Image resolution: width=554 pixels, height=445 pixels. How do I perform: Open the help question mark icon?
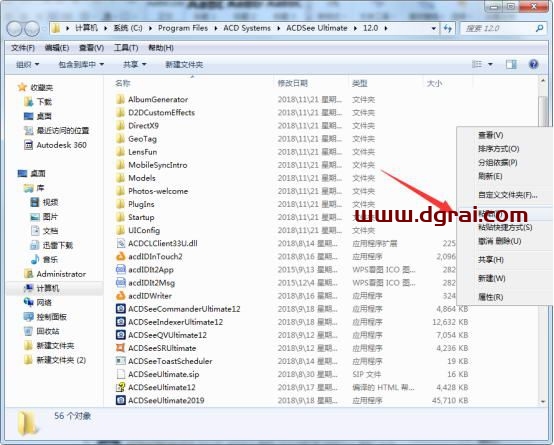(x=533, y=64)
